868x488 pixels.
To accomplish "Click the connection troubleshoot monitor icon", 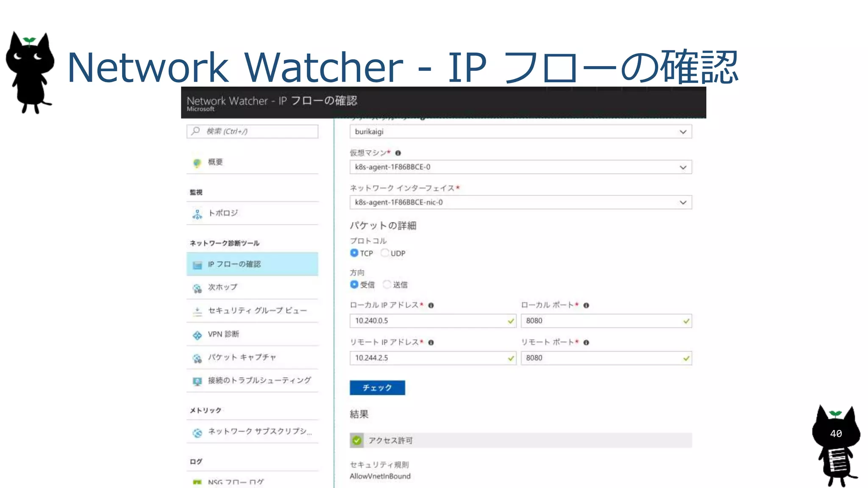I will [x=197, y=382].
